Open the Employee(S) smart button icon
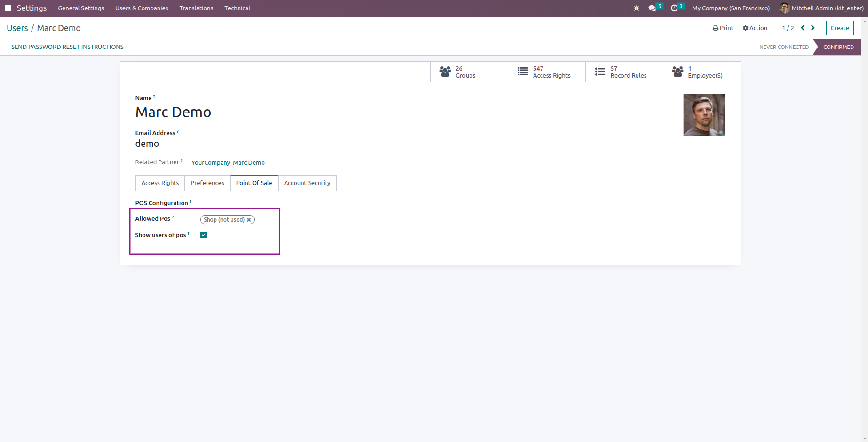 pyautogui.click(x=678, y=71)
